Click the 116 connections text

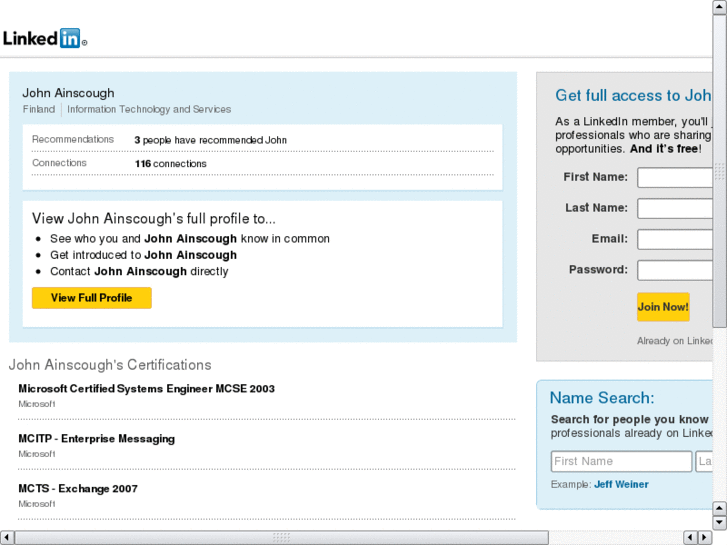(x=171, y=164)
